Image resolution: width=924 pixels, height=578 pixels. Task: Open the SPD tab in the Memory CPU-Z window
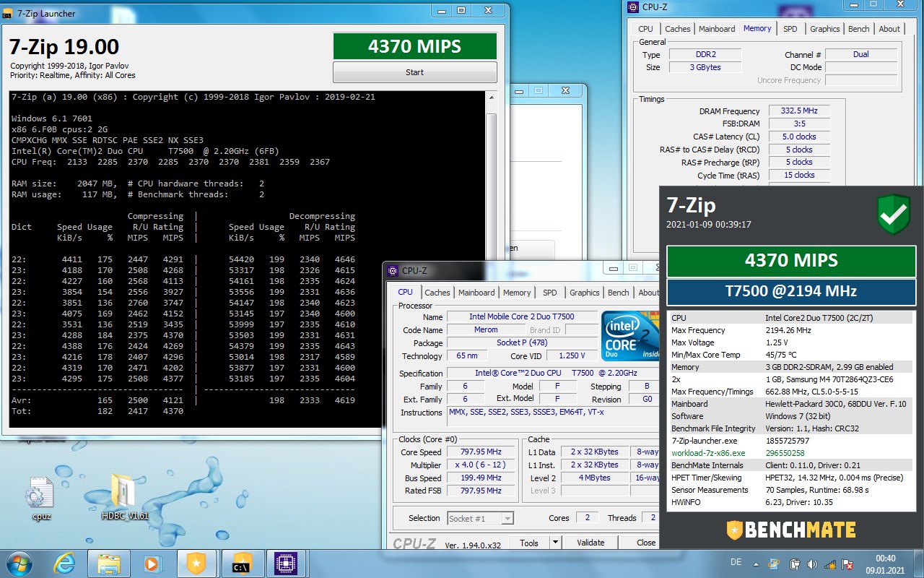(x=790, y=29)
